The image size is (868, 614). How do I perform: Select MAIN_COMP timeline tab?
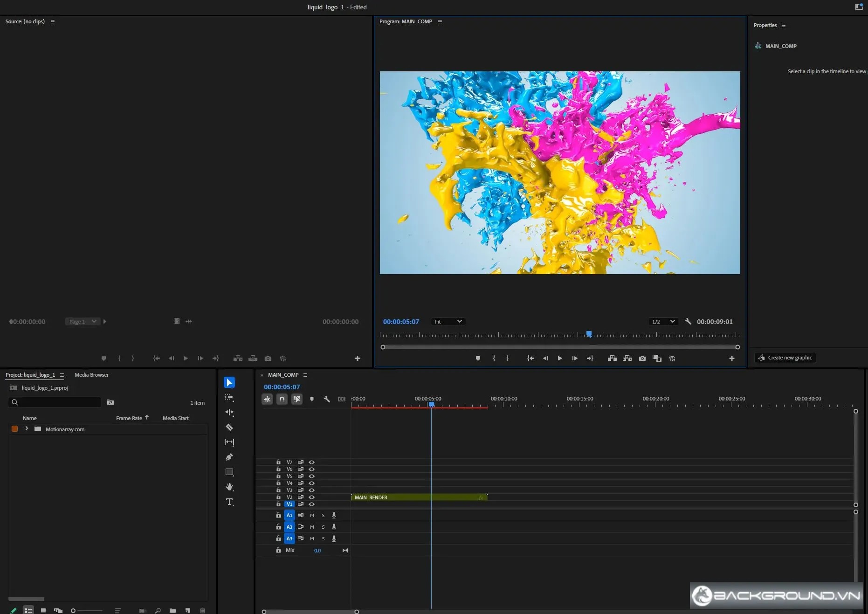point(283,375)
